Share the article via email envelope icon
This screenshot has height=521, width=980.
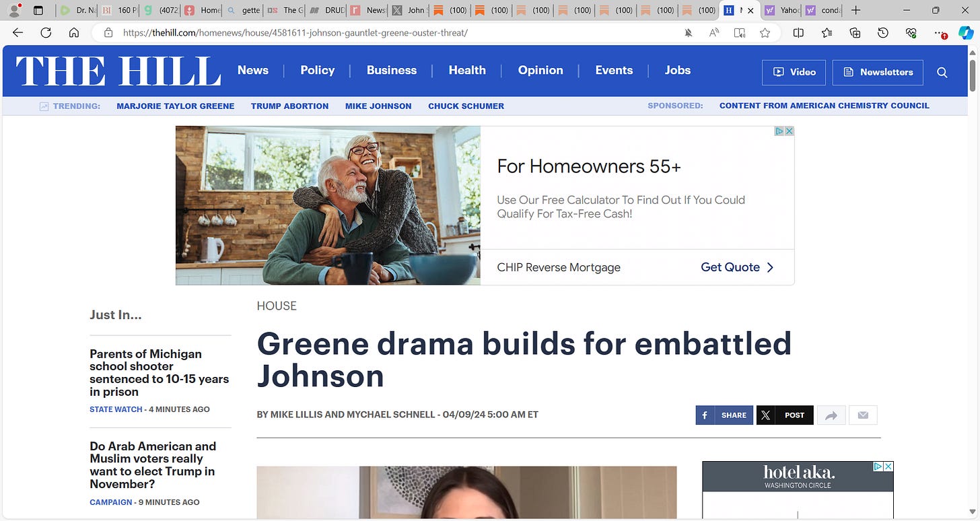point(863,415)
